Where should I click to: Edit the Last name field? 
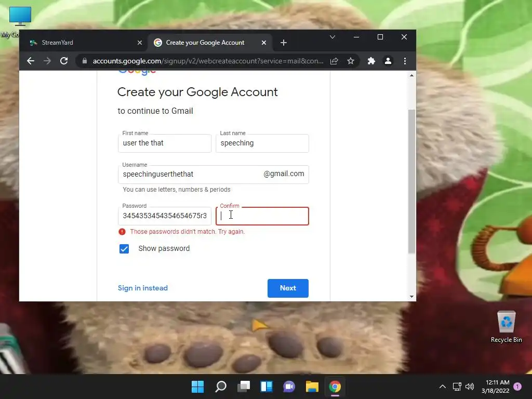click(x=262, y=143)
